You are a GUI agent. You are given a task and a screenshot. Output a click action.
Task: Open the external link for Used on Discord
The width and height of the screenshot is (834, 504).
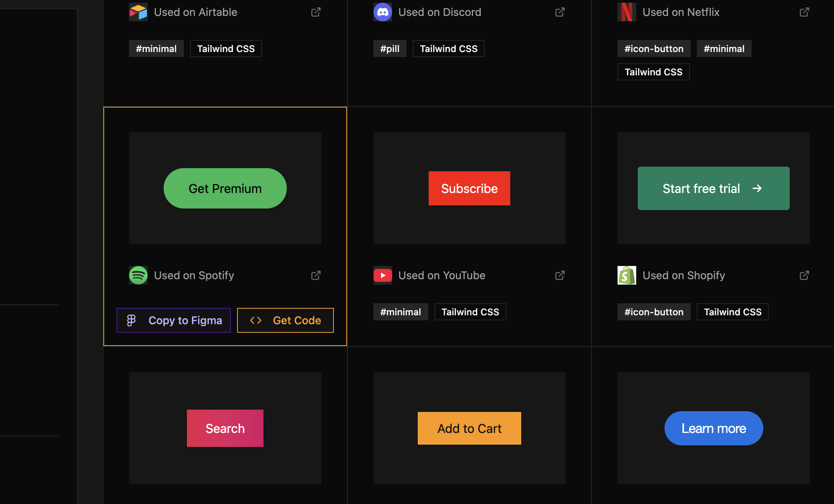coord(560,12)
